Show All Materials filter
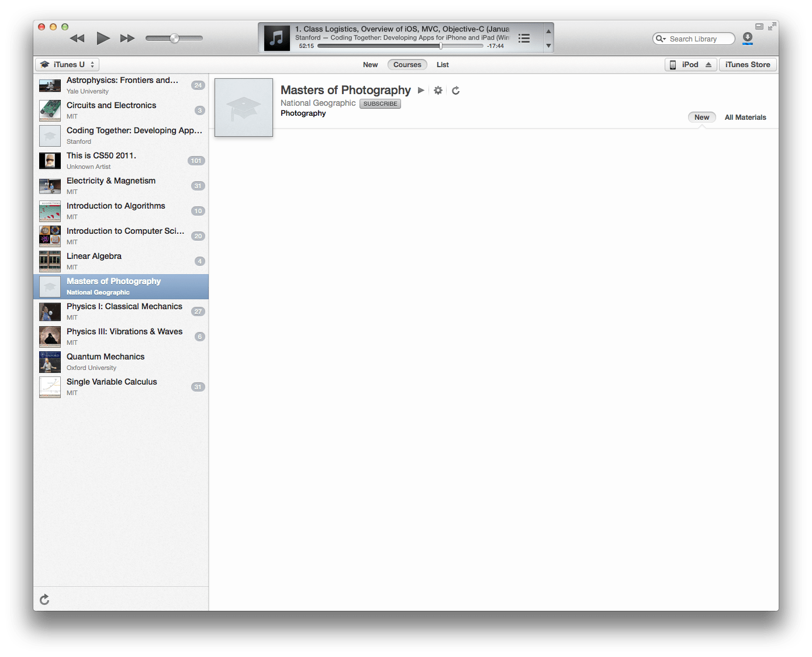812x657 pixels. tap(745, 117)
